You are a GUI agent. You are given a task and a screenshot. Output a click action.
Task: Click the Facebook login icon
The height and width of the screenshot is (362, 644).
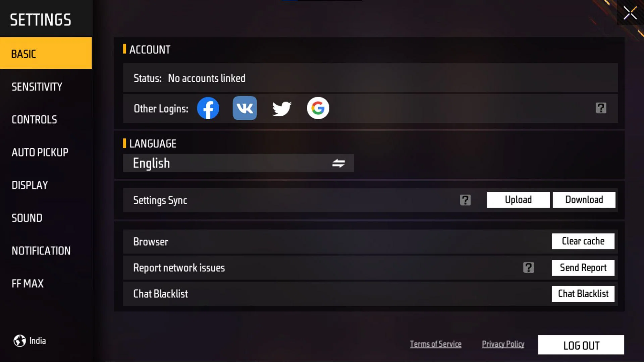point(208,108)
